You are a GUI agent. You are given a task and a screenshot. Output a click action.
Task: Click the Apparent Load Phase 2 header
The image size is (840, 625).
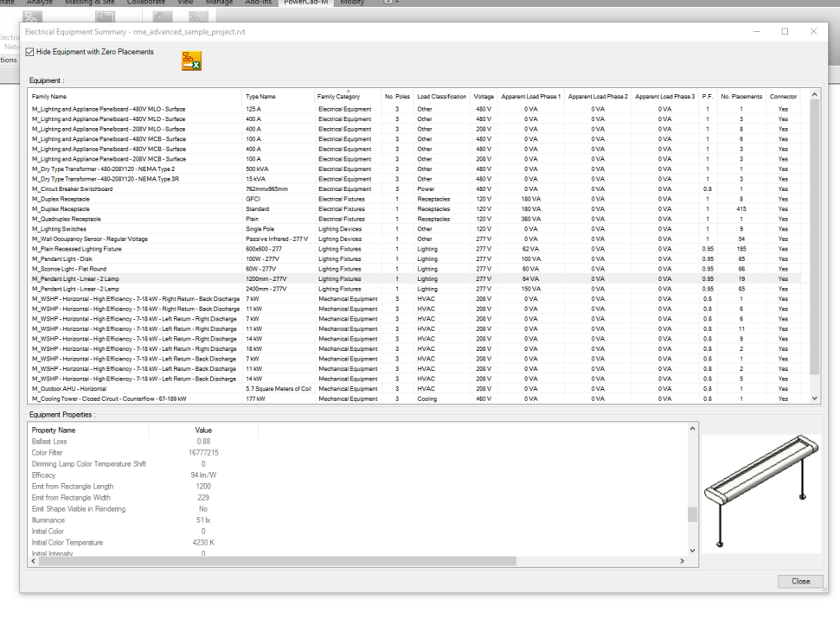pyautogui.click(x=598, y=96)
